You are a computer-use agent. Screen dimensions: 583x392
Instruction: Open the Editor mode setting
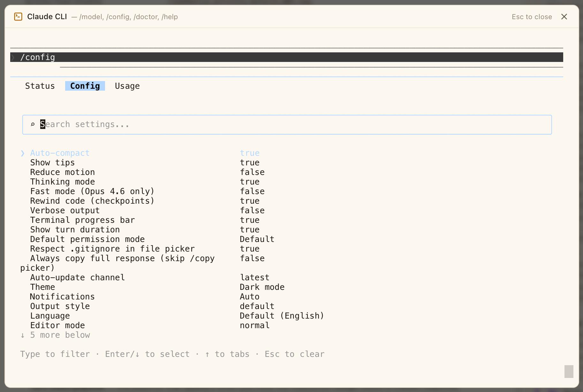(150, 326)
